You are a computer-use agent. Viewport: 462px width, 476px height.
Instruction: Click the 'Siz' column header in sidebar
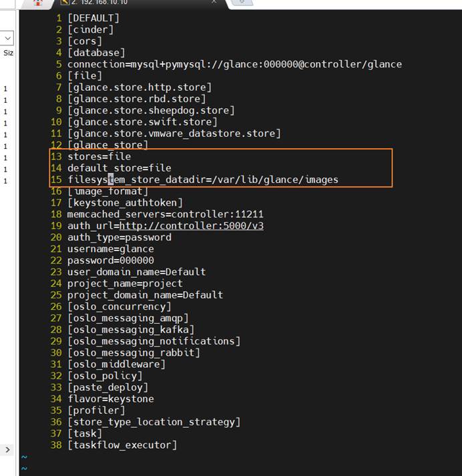point(8,53)
